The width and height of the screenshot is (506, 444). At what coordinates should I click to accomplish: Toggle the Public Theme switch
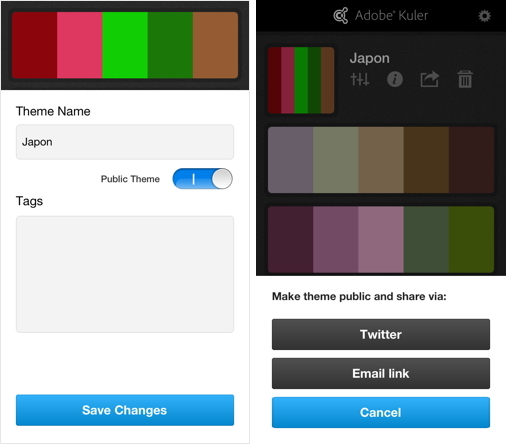pyautogui.click(x=202, y=179)
